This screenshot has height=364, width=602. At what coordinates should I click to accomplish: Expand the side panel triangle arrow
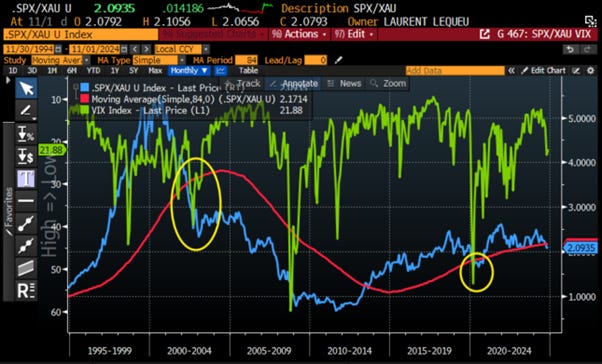tap(8, 80)
